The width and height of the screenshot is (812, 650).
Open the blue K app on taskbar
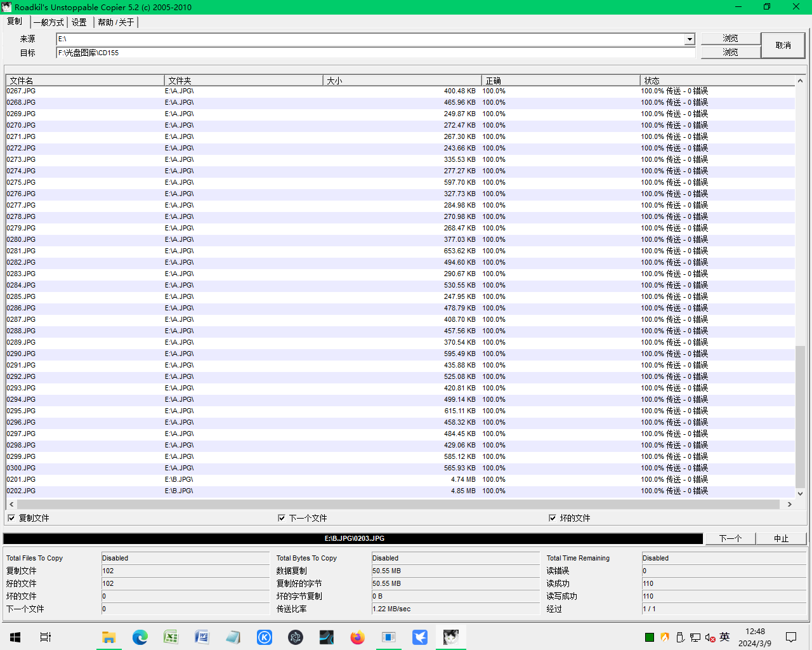[265, 637]
